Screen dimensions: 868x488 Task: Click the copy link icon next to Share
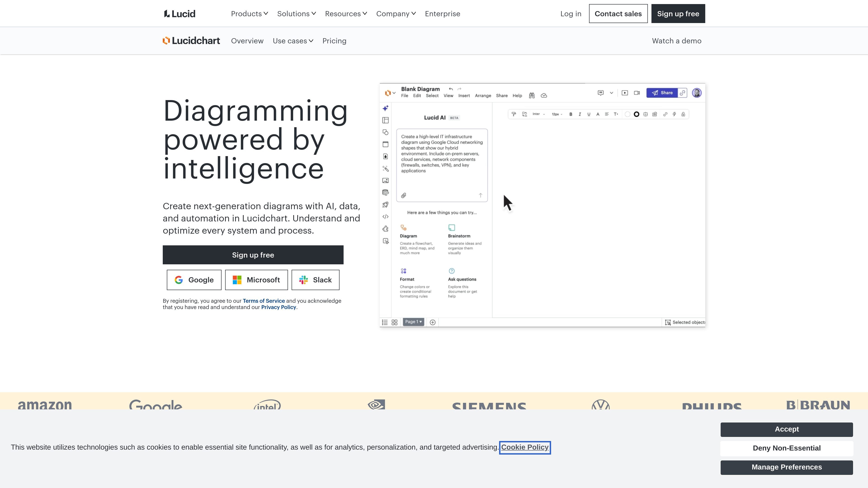pos(682,93)
